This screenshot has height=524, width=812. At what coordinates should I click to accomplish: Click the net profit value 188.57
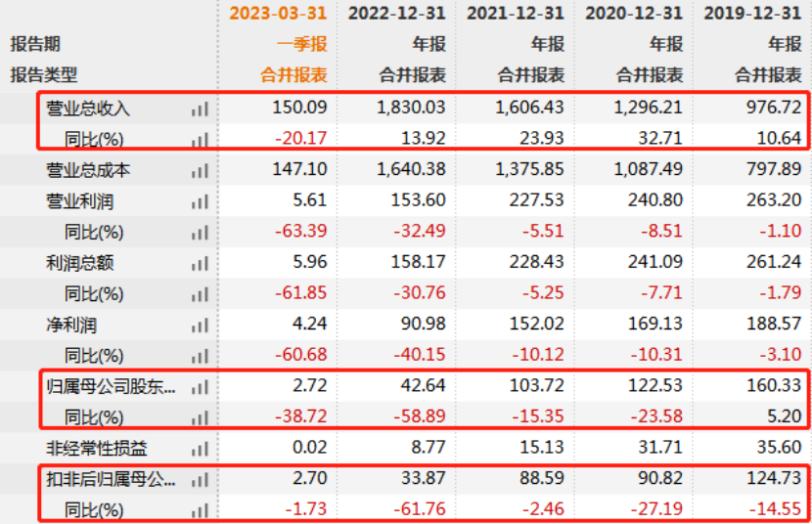click(774, 324)
